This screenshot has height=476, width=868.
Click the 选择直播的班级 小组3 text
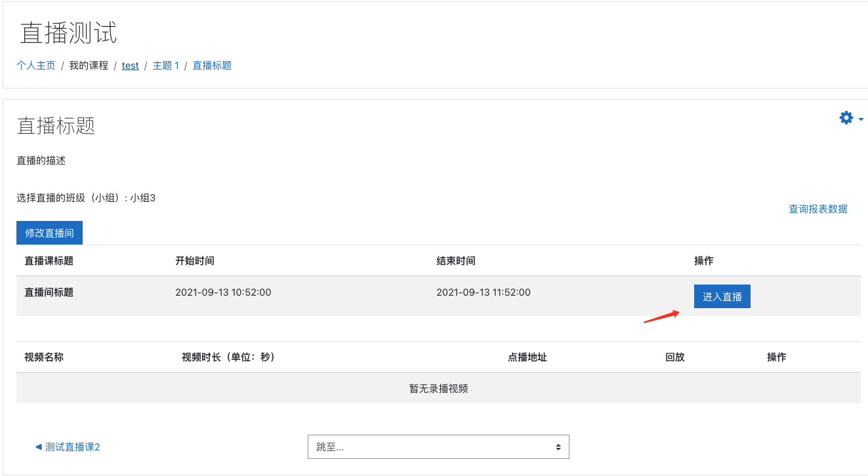86,198
